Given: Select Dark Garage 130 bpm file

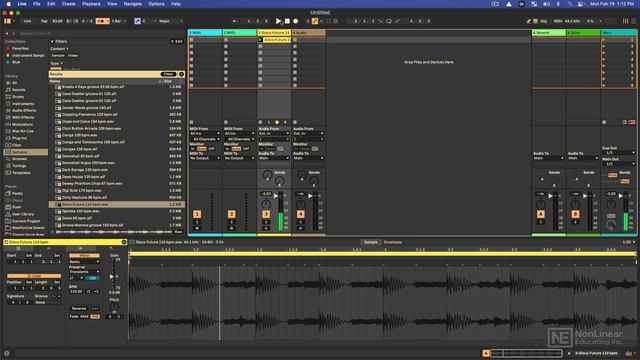Looking at the screenshot, I should 117,170.
